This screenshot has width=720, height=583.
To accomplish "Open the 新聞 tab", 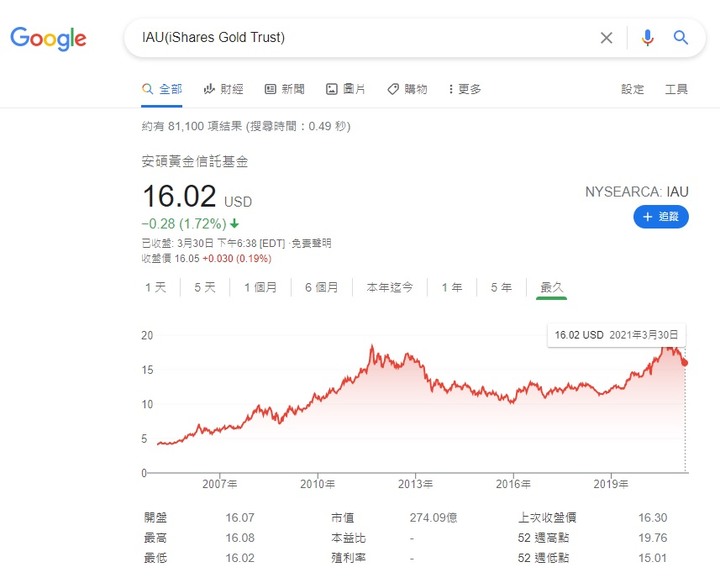I will 285,89.
